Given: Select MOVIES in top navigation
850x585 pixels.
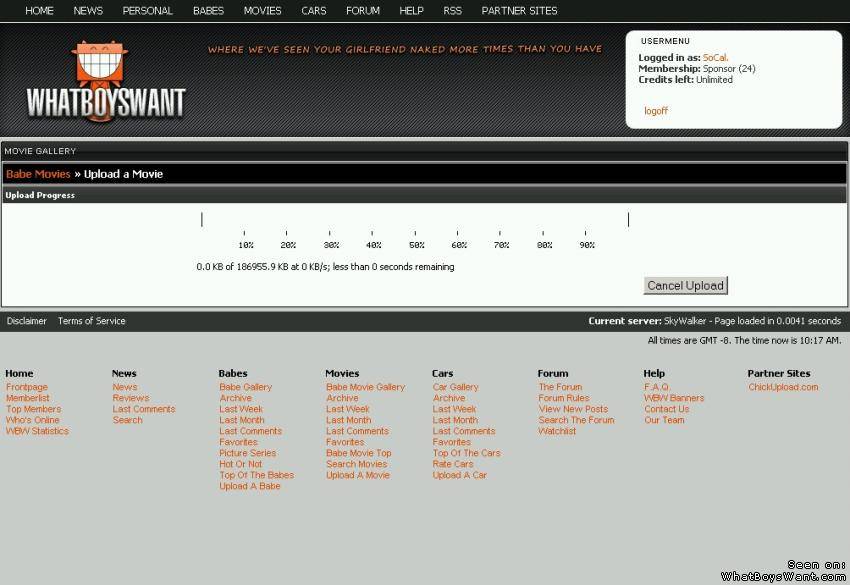Looking at the screenshot, I should pos(262,11).
